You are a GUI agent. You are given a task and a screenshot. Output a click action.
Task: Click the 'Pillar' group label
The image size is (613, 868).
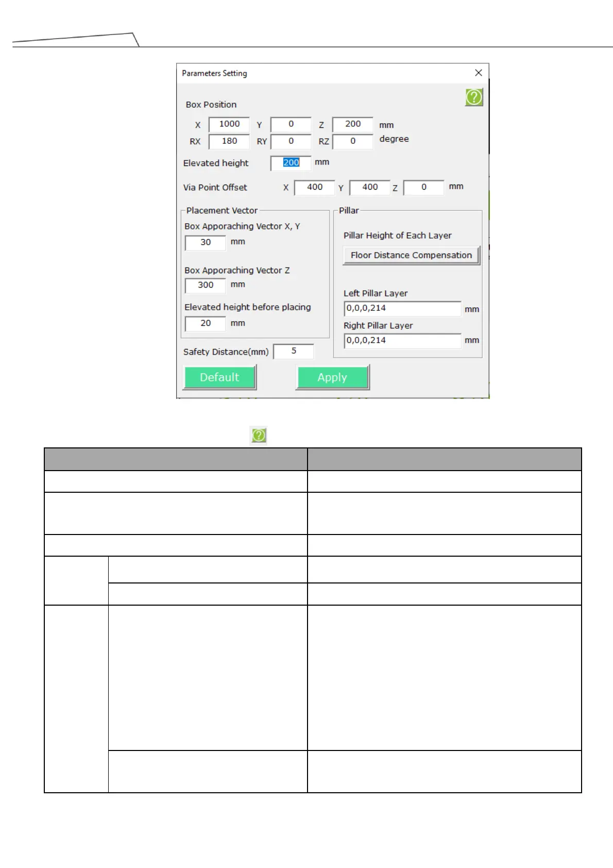click(x=349, y=210)
